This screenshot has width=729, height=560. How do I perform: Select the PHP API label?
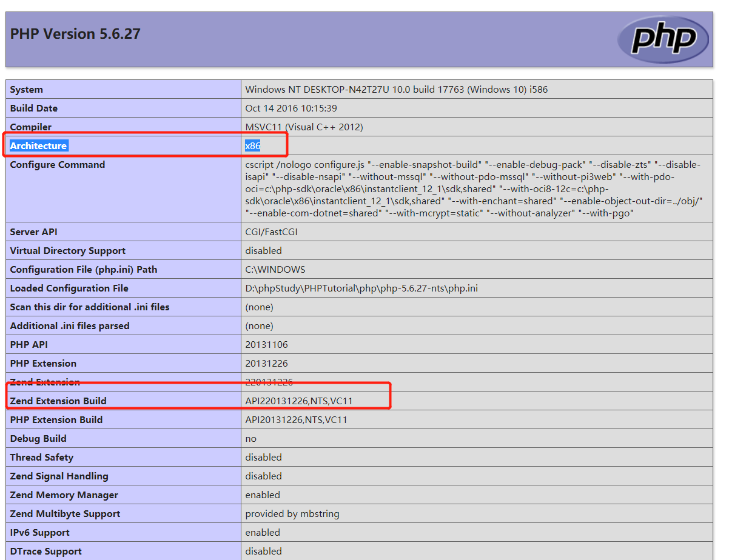(29, 345)
